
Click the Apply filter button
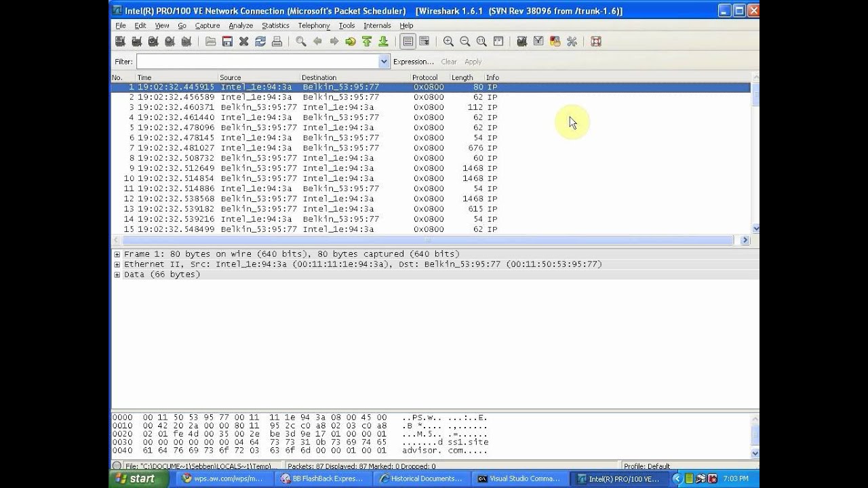[x=473, y=62]
